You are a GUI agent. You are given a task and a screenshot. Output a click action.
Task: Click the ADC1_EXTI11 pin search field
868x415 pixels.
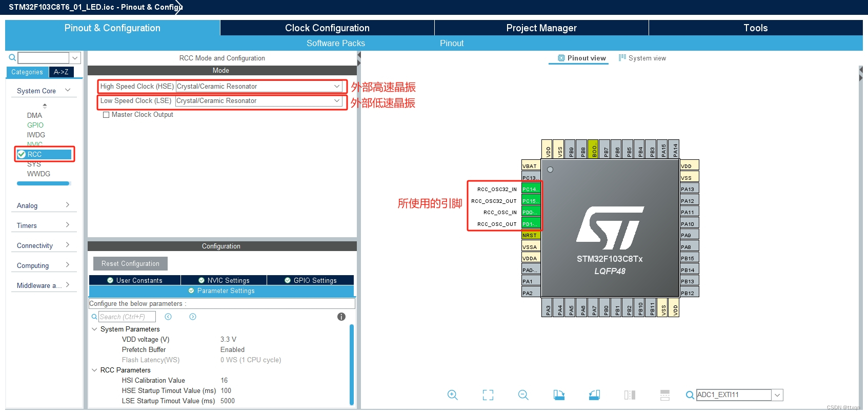(734, 395)
